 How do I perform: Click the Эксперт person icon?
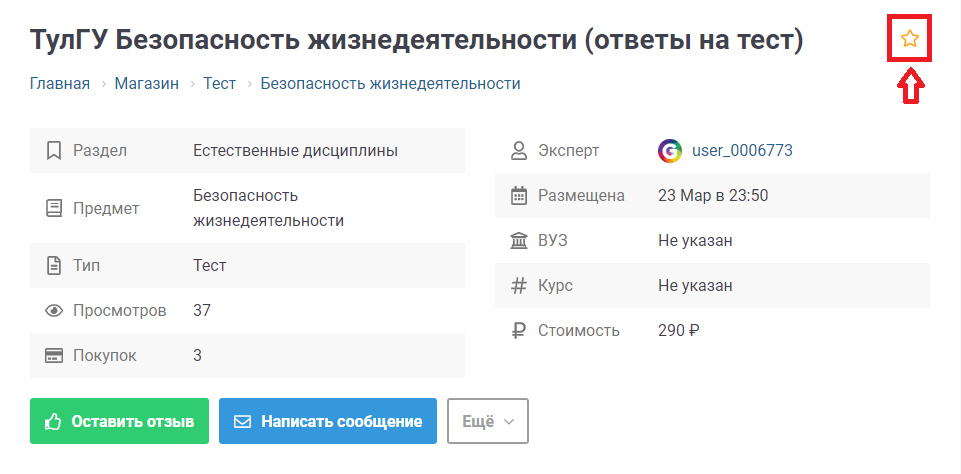(519, 151)
